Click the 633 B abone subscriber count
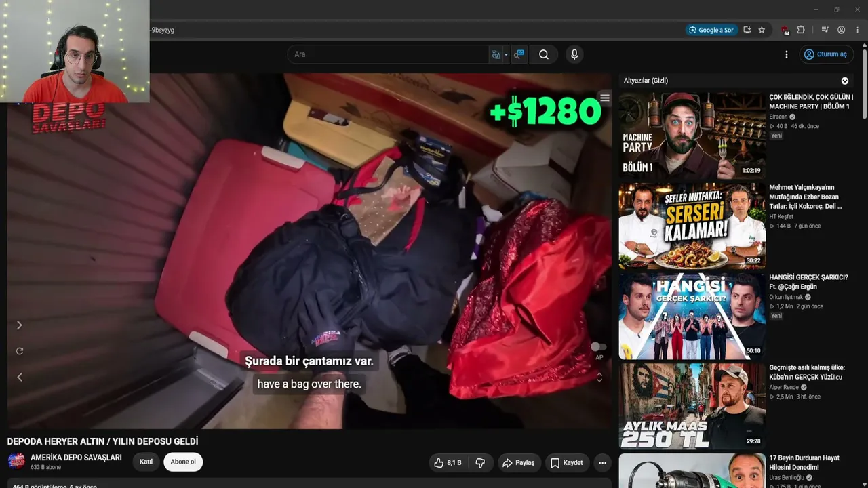This screenshot has width=868, height=488. pyautogui.click(x=45, y=468)
